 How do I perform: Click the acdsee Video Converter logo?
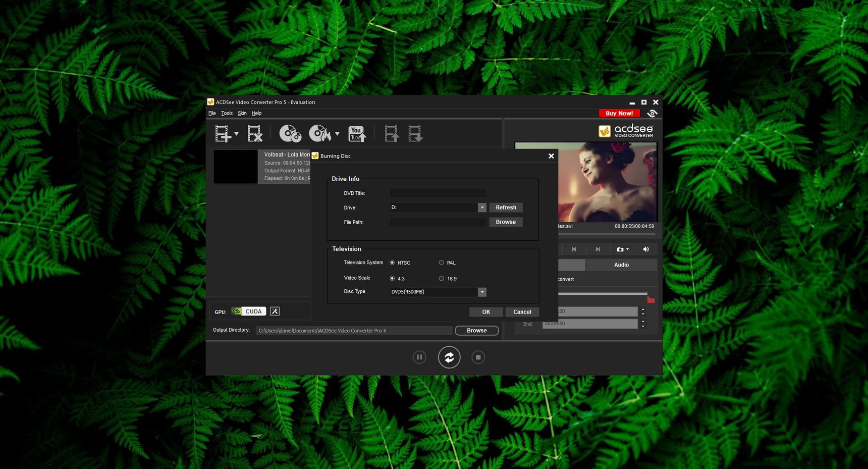point(626,131)
